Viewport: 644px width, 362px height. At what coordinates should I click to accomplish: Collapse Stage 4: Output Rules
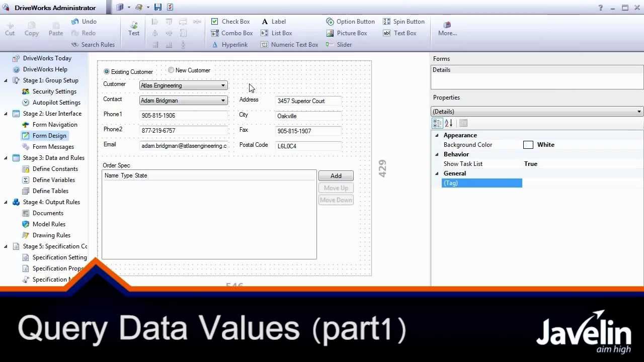tap(6, 202)
